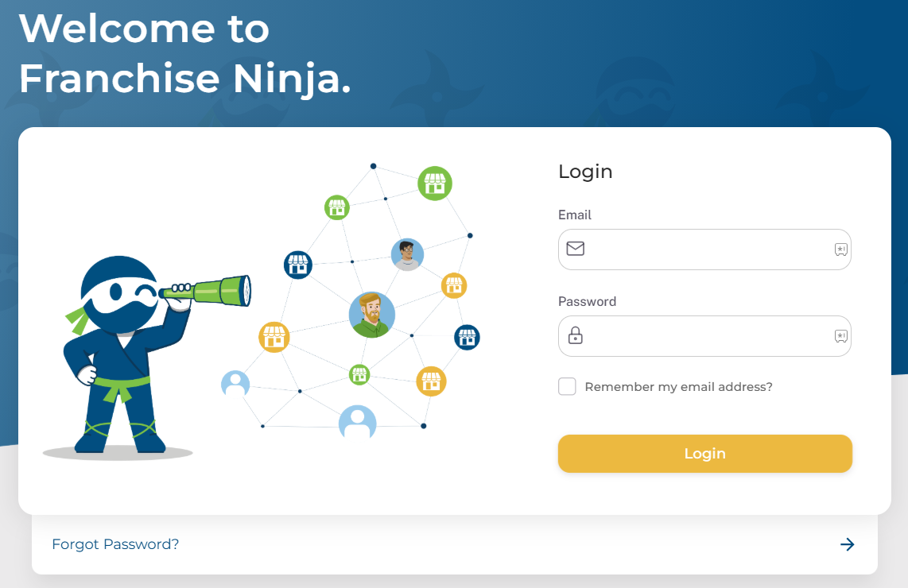
Task: Click the password manager icon in Password field
Action: (x=840, y=336)
